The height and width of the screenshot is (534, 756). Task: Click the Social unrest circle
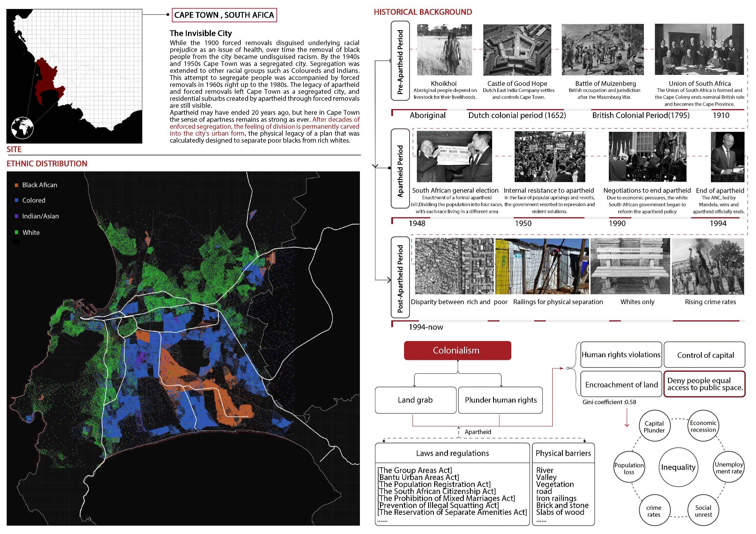(703, 511)
